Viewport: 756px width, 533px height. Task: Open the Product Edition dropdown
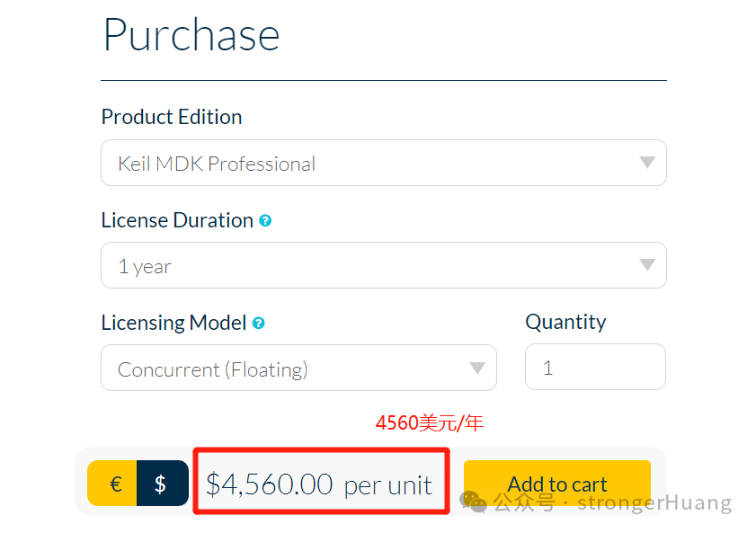point(383,163)
